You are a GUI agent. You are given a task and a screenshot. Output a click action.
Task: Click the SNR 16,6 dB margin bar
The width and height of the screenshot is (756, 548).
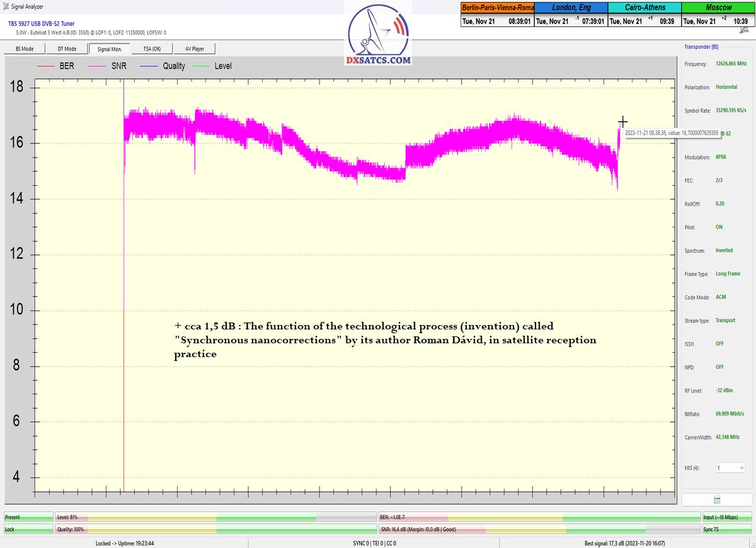click(x=539, y=530)
